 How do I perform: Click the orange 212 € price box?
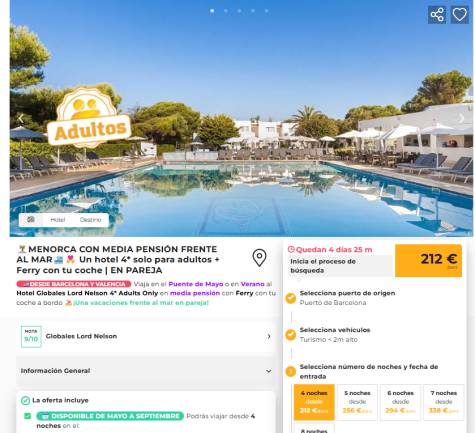428,261
